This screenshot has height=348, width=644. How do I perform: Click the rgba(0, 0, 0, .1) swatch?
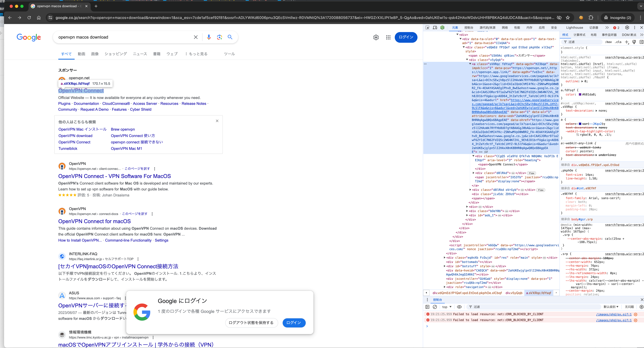pyautogui.click(x=578, y=135)
